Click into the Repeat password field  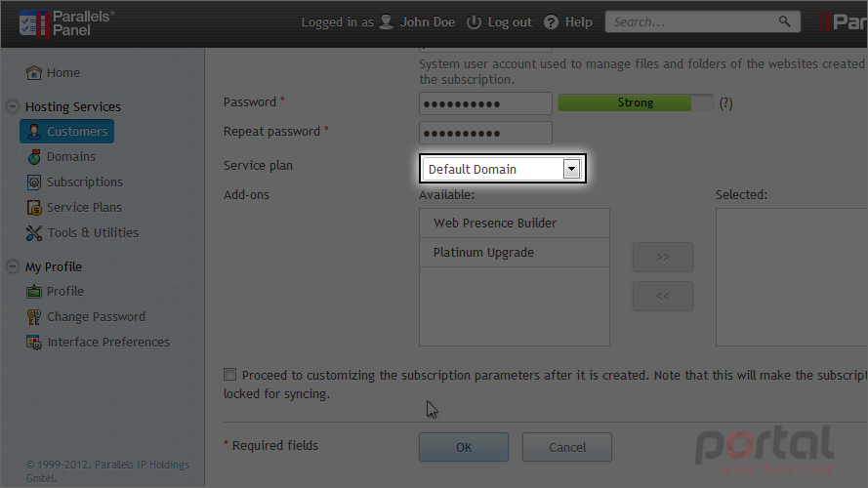tap(485, 133)
